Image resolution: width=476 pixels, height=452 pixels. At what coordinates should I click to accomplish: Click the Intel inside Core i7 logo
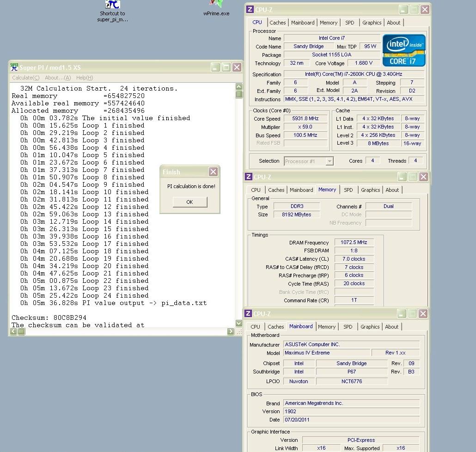click(x=404, y=50)
